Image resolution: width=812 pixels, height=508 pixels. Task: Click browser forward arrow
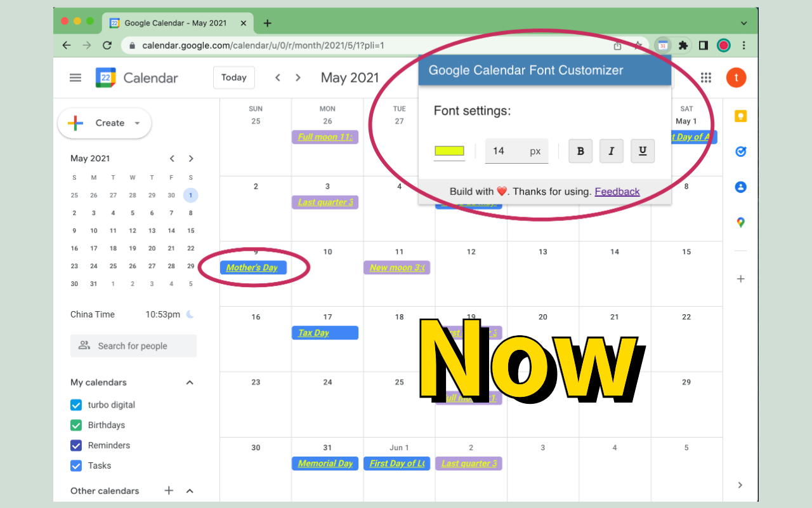(x=87, y=45)
